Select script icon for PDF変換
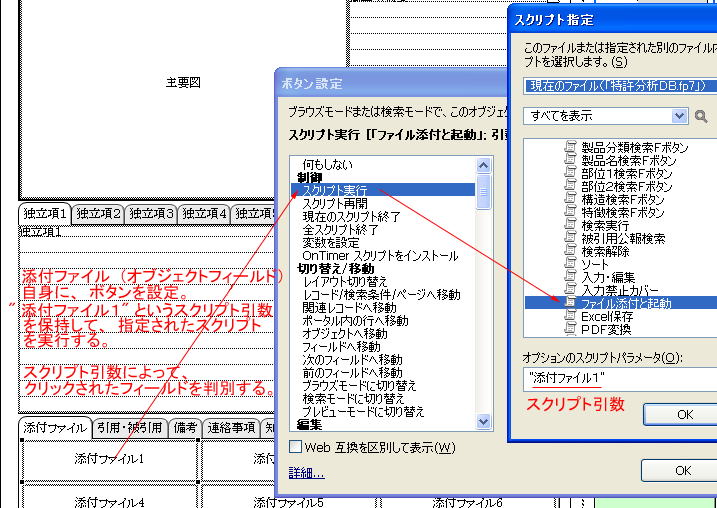The image size is (717, 508). pos(570,329)
